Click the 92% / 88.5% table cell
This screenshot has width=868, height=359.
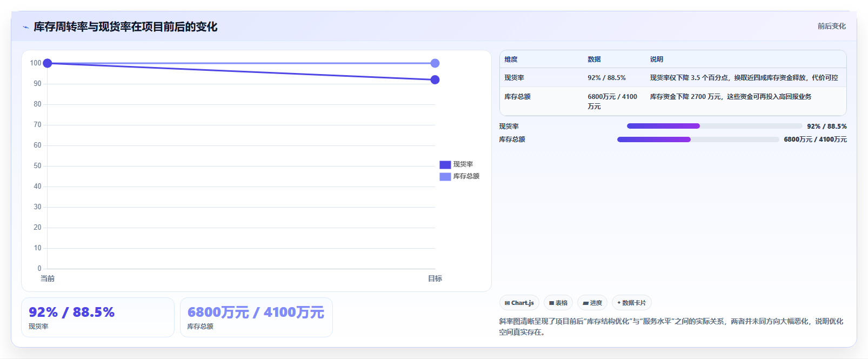[x=606, y=78]
